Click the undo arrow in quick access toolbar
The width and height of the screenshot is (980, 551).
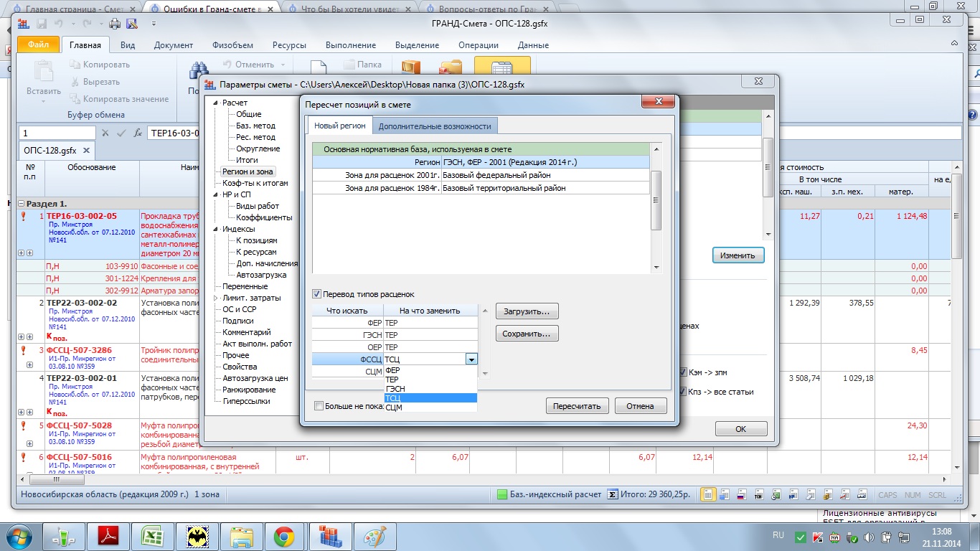(x=58, y=24)
